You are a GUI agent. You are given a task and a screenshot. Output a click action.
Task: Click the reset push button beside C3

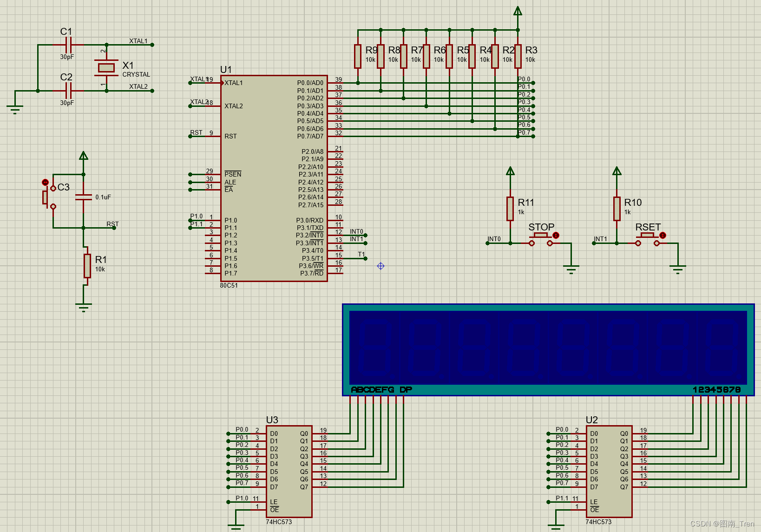click(x=49, y=197)
